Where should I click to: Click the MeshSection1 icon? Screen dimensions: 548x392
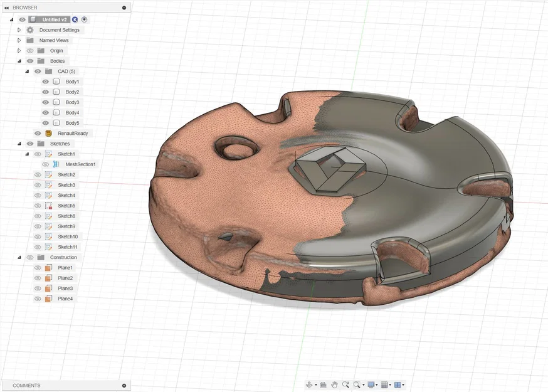56,164
